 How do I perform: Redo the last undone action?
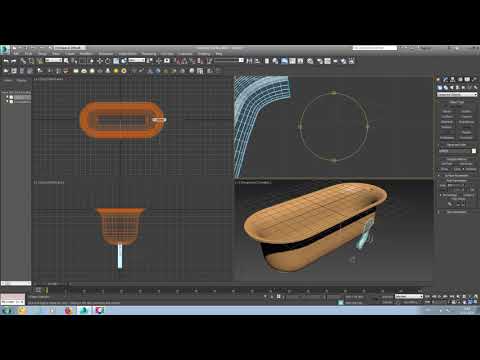(x=14, y=61)
